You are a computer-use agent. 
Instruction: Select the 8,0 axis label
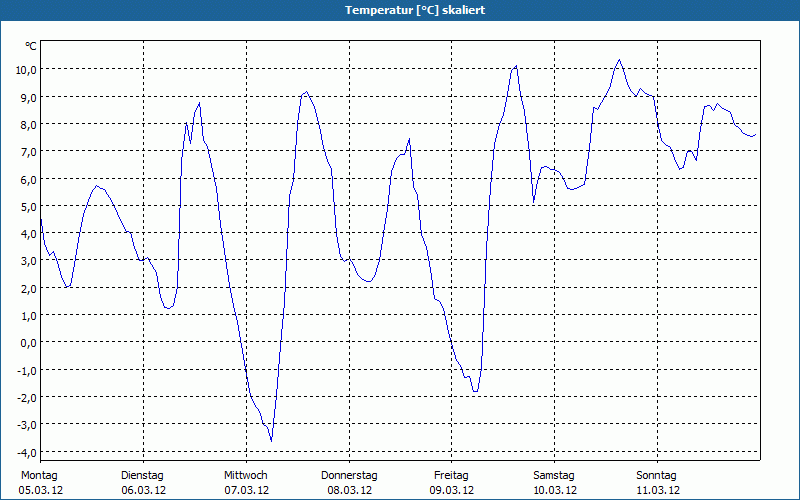click(29, 124)
